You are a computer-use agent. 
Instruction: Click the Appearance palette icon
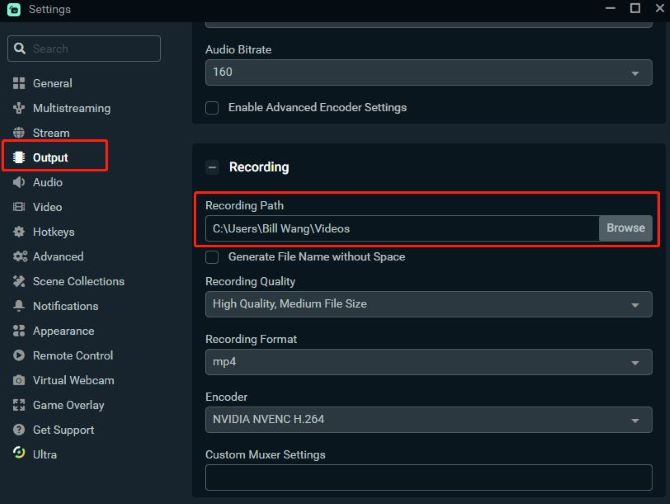(19, 331)
